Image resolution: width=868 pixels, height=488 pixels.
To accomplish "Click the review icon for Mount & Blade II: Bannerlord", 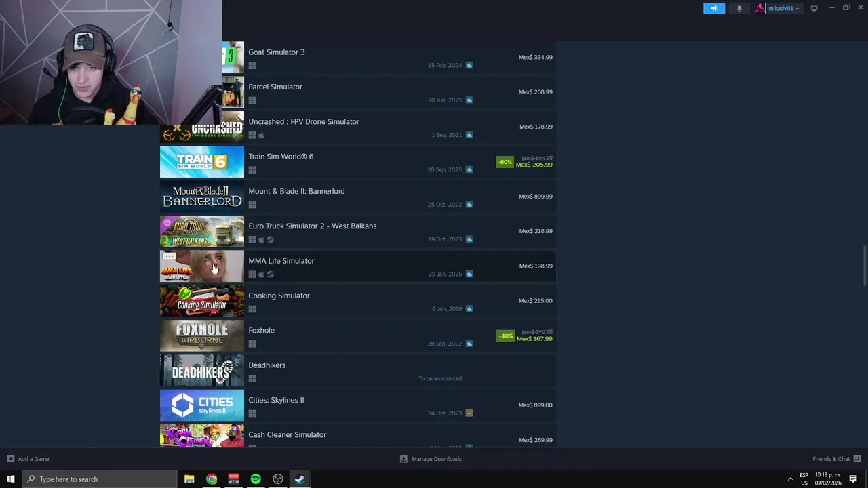I will [x=469, y=204].
